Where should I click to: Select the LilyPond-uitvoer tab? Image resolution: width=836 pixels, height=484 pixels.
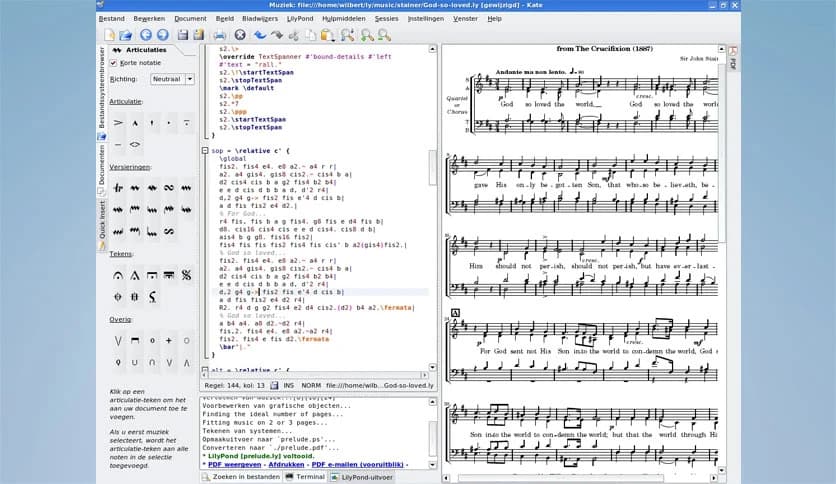coord(361,477)
